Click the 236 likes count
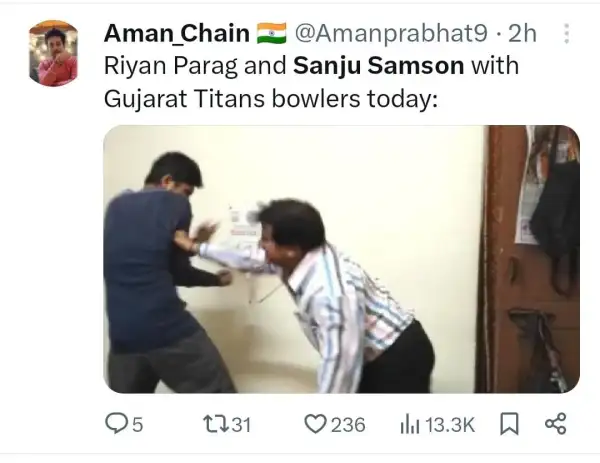The height and width of the screenshot is (463, 600). [x=348, y=425]
